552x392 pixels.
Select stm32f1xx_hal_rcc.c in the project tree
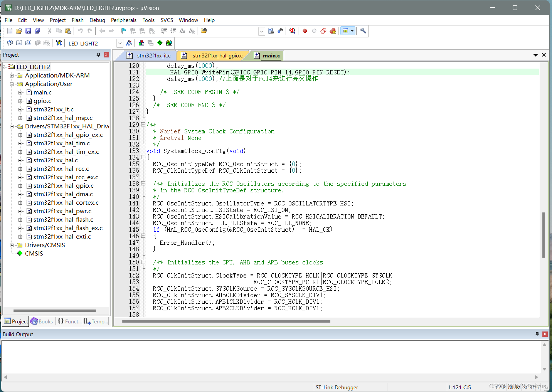click(61, 169)
